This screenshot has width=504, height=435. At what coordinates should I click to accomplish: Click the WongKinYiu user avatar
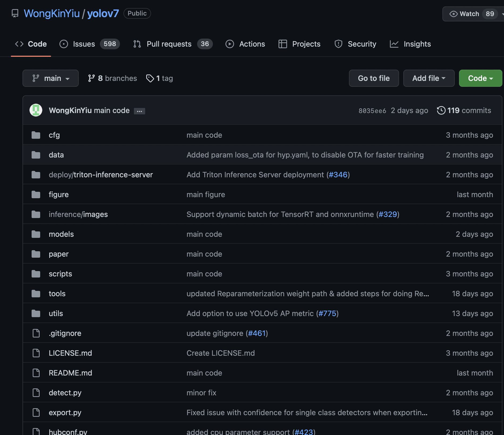coord(36,110)
